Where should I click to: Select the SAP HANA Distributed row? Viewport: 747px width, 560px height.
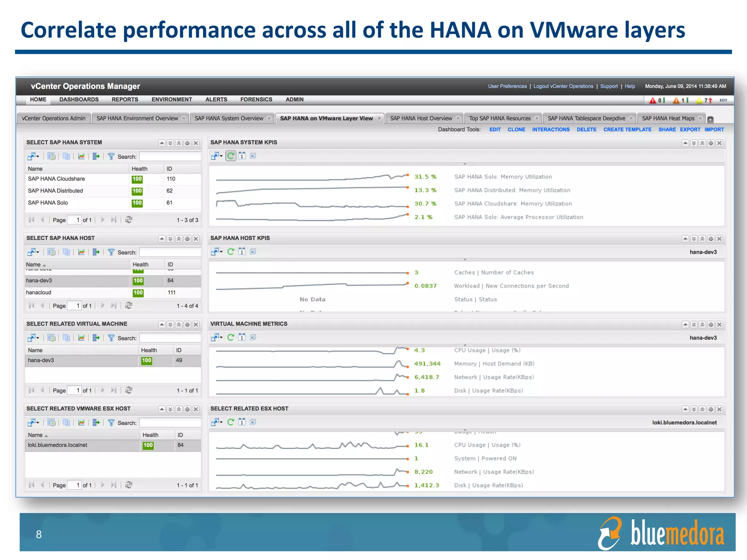[113, 191]
